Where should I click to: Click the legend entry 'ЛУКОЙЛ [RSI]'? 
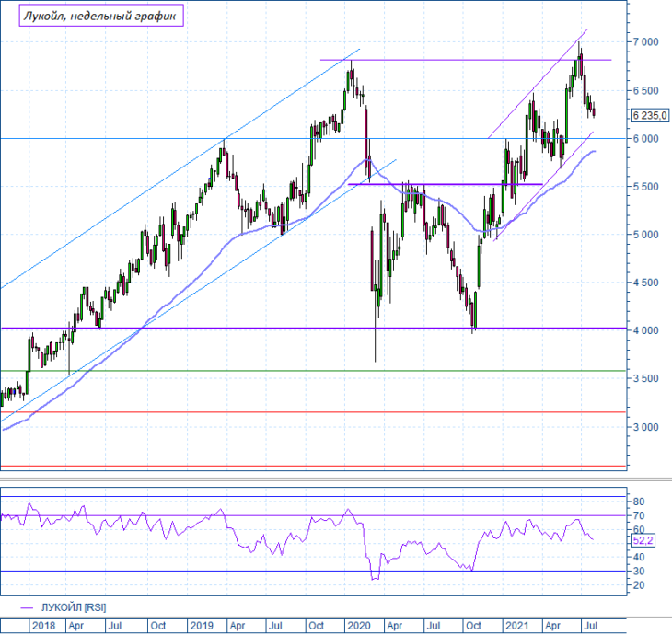tap(74, 607)
